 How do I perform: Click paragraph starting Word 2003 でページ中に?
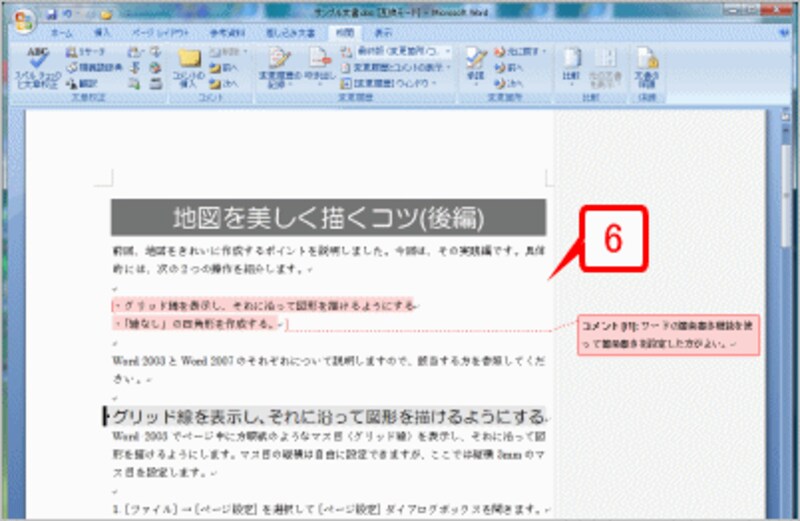pyautogui.click(x=329, y=454)
